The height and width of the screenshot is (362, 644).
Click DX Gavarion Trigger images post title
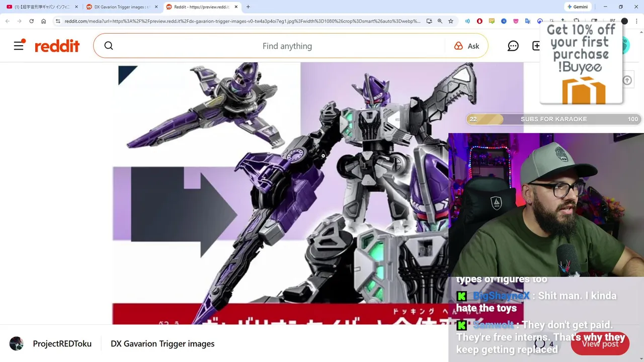(x=163, y=344)
